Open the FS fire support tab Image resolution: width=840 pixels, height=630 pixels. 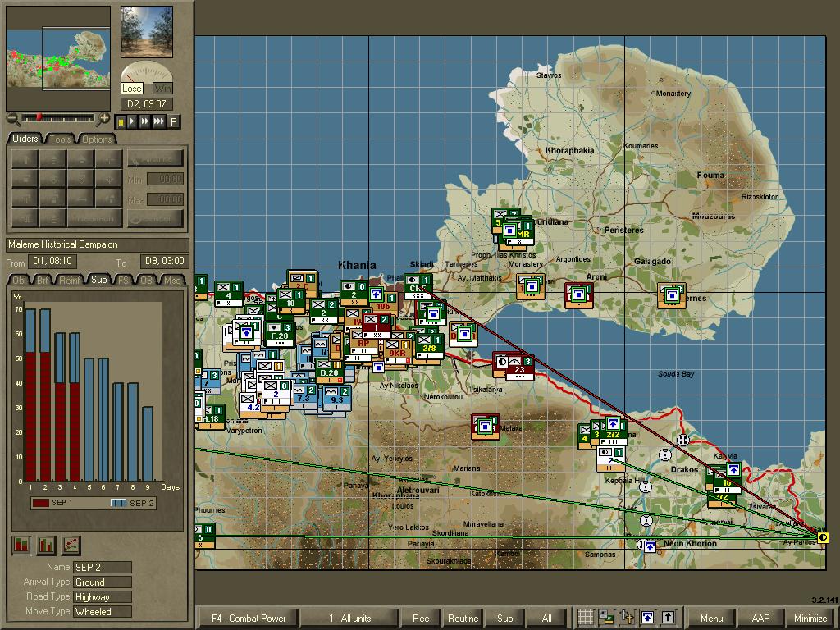123,281
